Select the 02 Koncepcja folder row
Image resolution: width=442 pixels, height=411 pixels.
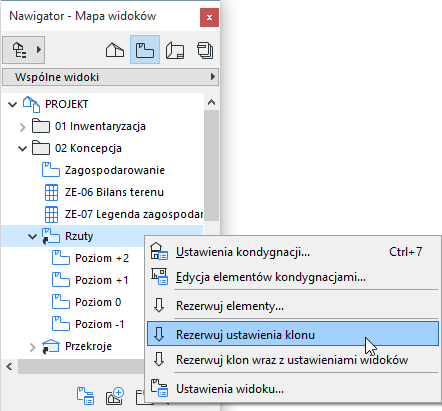tap(88, 148)
